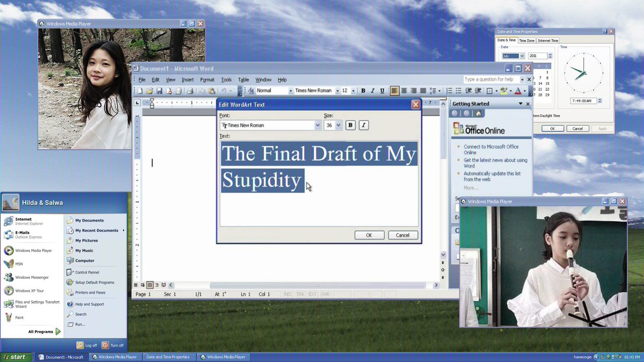Click Automatically update this list from the web
Image resolution: width=644 pixels, height=362 pixels.
[492, 176]
